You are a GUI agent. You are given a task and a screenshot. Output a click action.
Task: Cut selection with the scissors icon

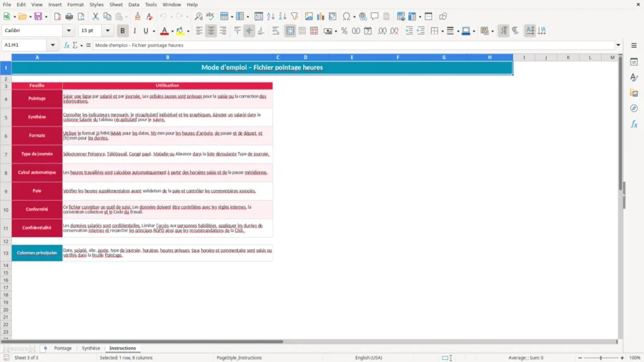(x=96, y=16)
